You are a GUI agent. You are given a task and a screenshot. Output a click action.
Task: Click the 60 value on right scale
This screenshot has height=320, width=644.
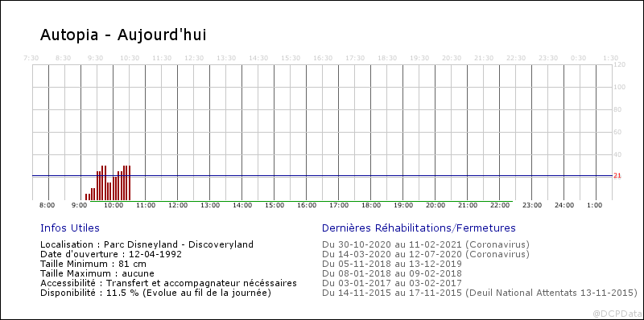(x=617, y=132)
